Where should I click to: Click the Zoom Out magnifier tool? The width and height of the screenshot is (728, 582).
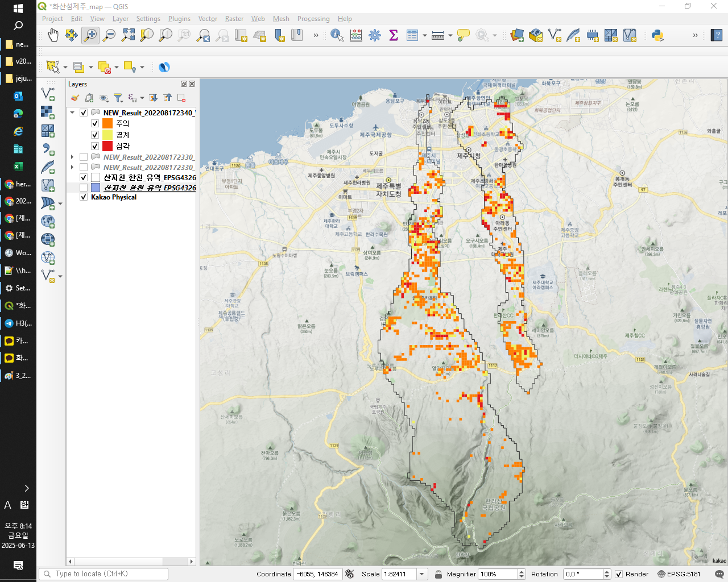109,36
